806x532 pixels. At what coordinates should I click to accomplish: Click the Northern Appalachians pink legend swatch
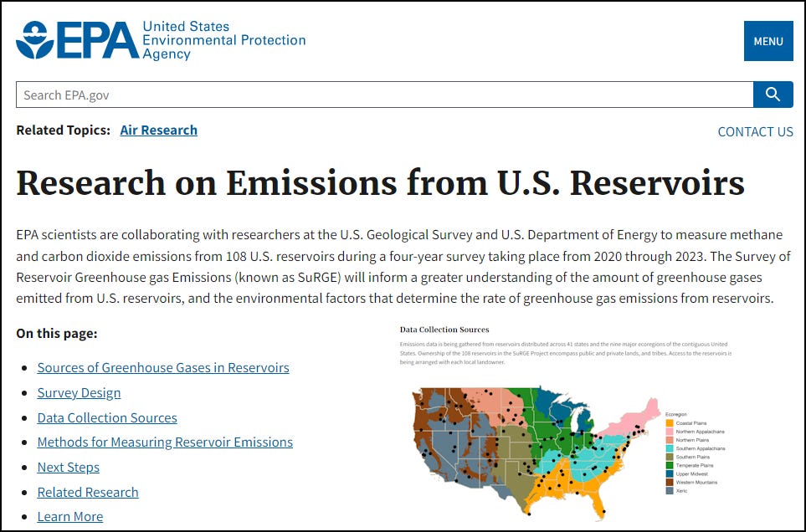point(670,432)
